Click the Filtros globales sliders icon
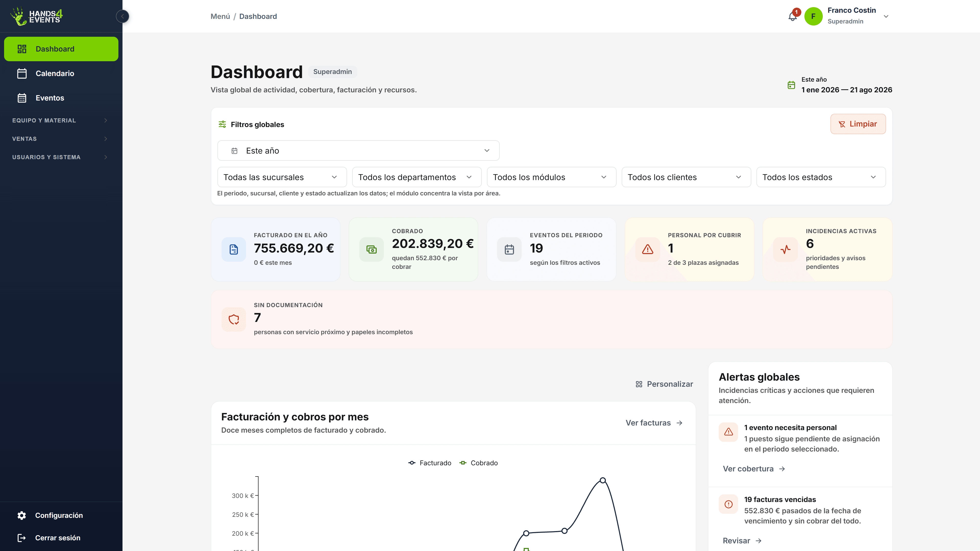This screenshot has width=980, height=551. click(x=222, y=124)
